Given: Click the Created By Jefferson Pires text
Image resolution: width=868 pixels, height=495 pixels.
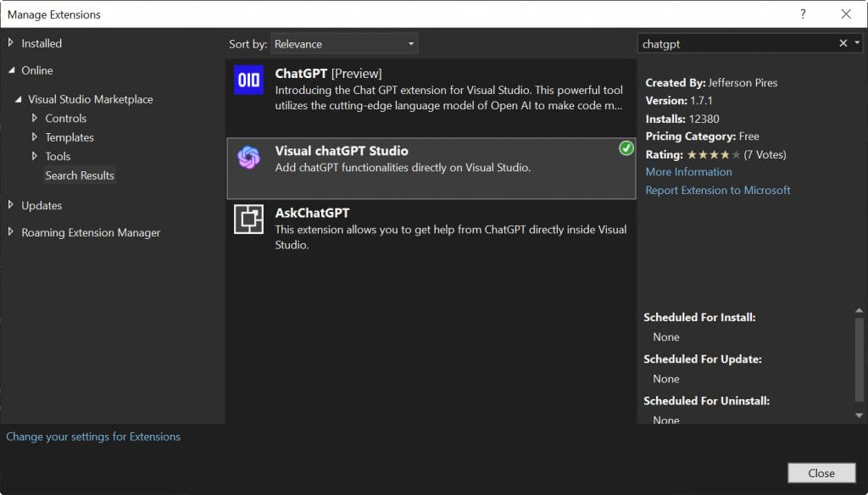Looking at the screenshot, I should pos(711,82).
